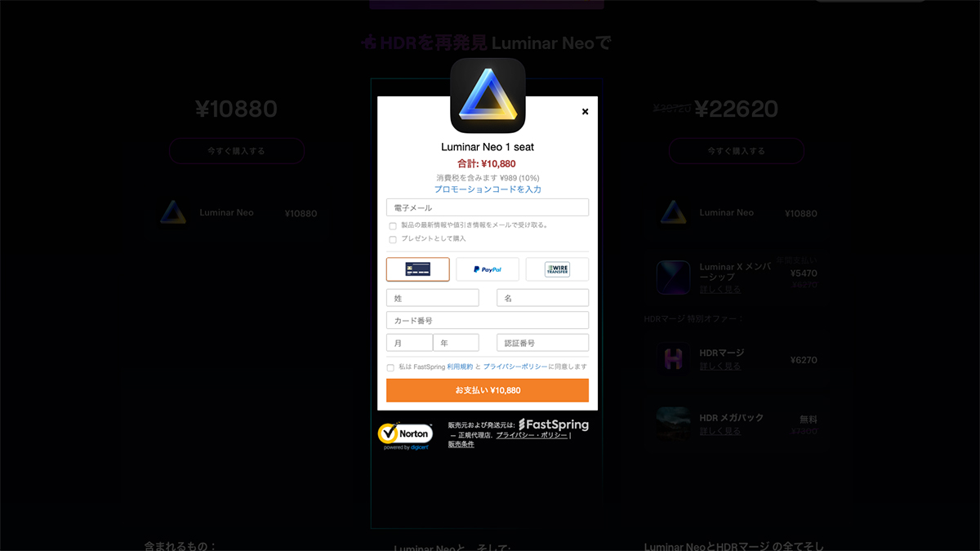The height and width of the screenshot is (551, 980).
Task: Focus the 名 first name field
Action: pyautogui.click(x=542, y=298)
